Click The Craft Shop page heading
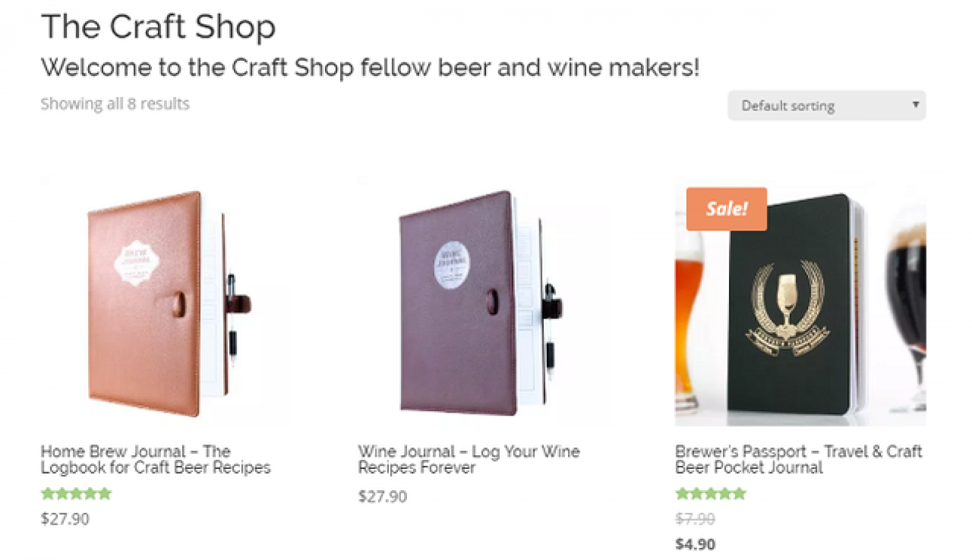The image size is (972, 560). coord(158,27)
